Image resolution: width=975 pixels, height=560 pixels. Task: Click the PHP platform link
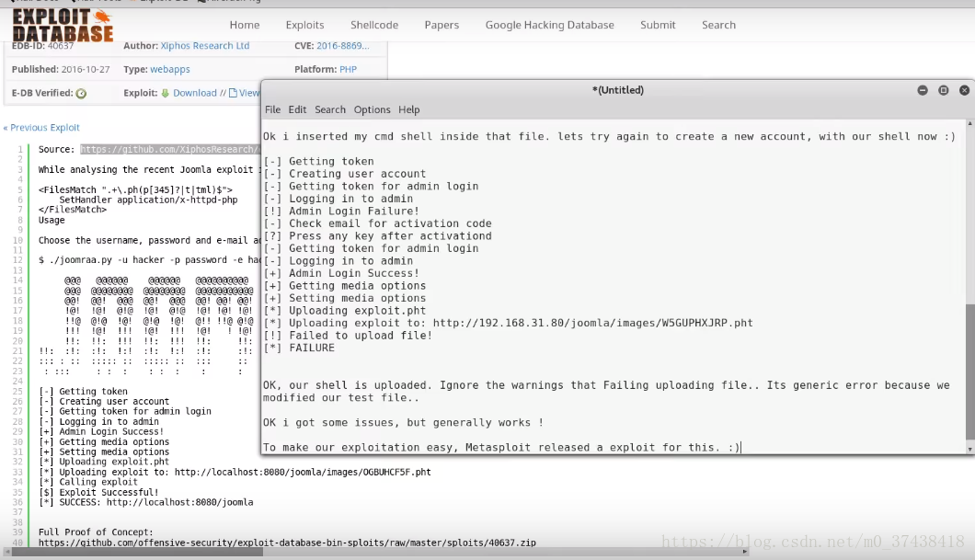pos(349,69)
